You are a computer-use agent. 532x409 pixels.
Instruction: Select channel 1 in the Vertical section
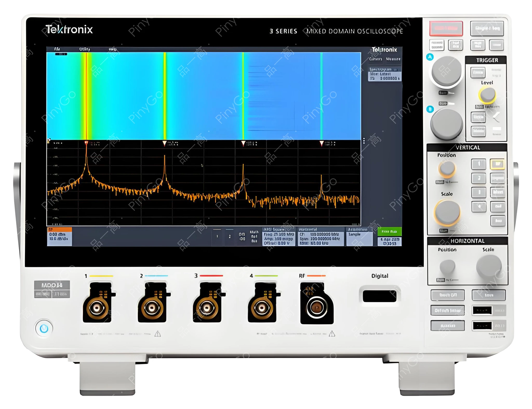[479, 164]
